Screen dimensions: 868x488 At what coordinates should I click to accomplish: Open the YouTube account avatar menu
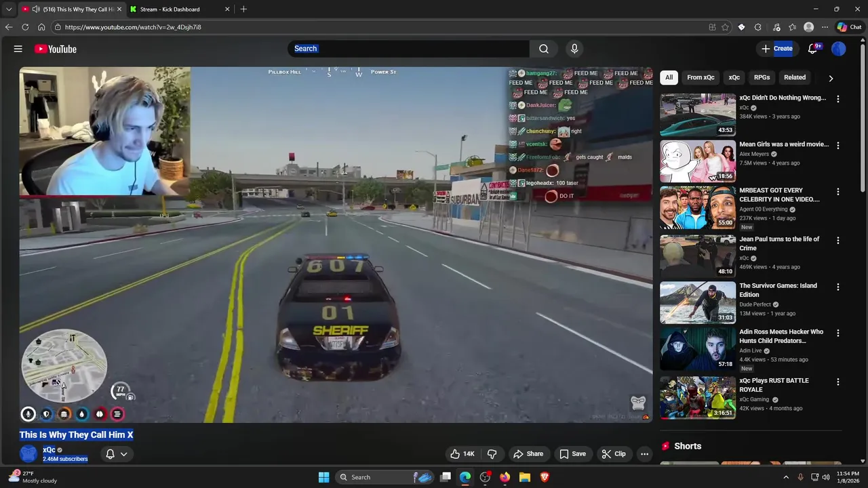(839, 49)
